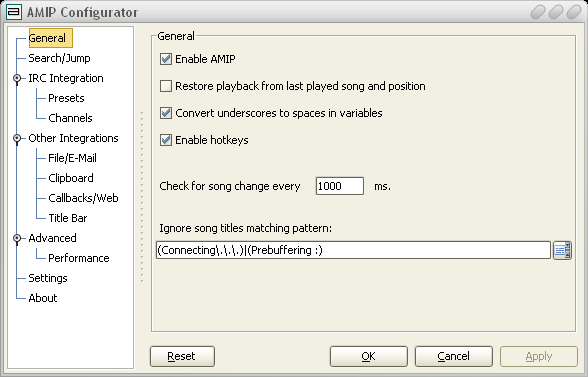
Task: Select the IRC Integration label
Action: click(x=66, y=78)
